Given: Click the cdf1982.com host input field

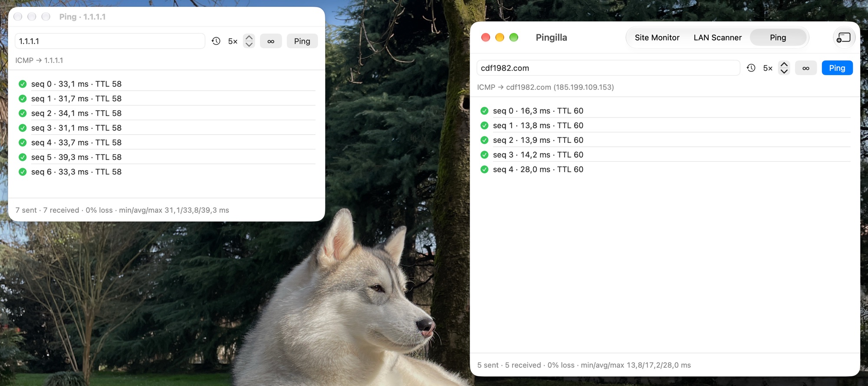Looking at the screenshot, I should point(608,68).
